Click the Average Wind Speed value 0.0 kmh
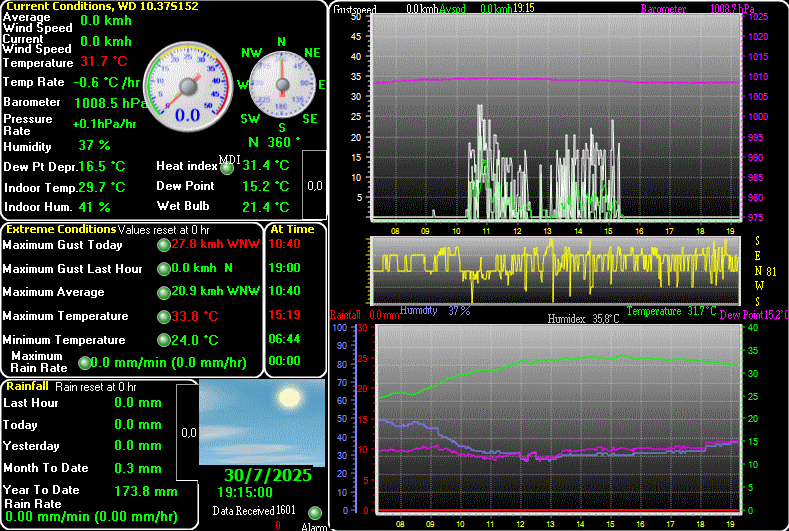Viewport: 789px width, 531px height. point(106,21)
